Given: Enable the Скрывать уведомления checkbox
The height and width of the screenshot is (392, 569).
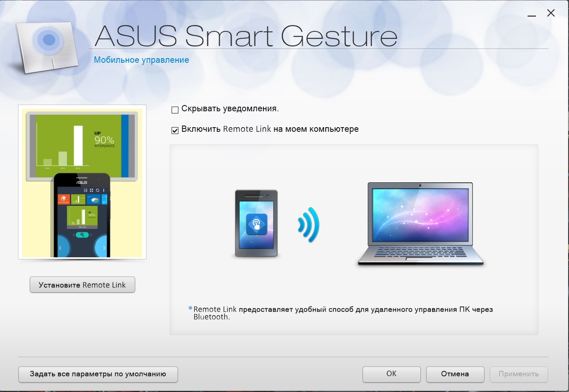Looking at the screenshot, I should (x=175, y=110).
